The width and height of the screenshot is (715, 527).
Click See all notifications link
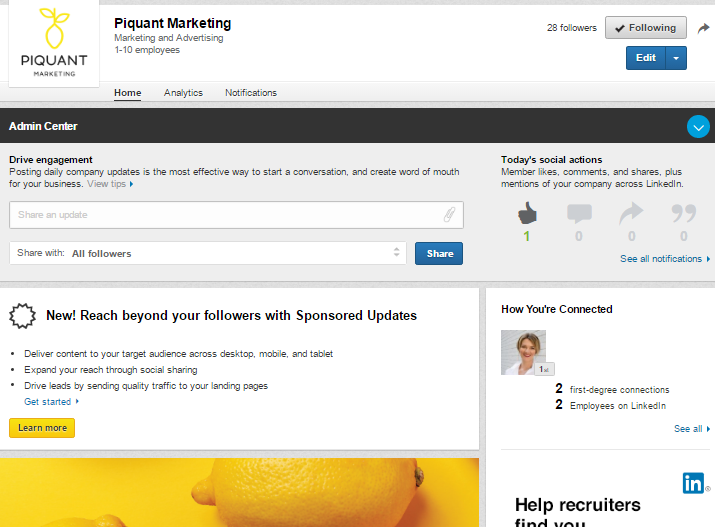(665, 258)
